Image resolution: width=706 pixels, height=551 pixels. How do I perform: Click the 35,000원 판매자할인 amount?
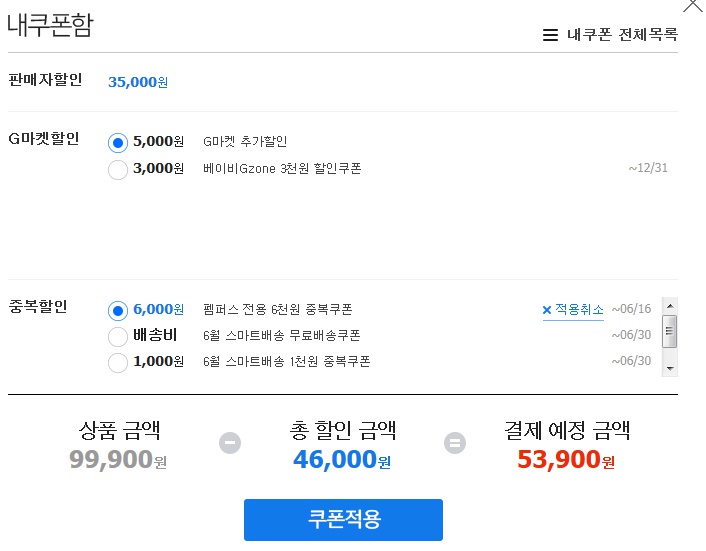(x=138, y=82)
